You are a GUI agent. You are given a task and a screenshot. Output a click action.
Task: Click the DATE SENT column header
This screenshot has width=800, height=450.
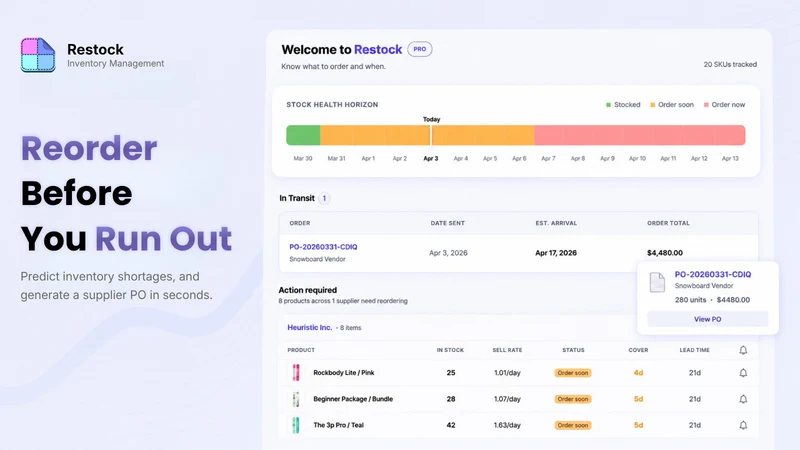click(447, 223)
